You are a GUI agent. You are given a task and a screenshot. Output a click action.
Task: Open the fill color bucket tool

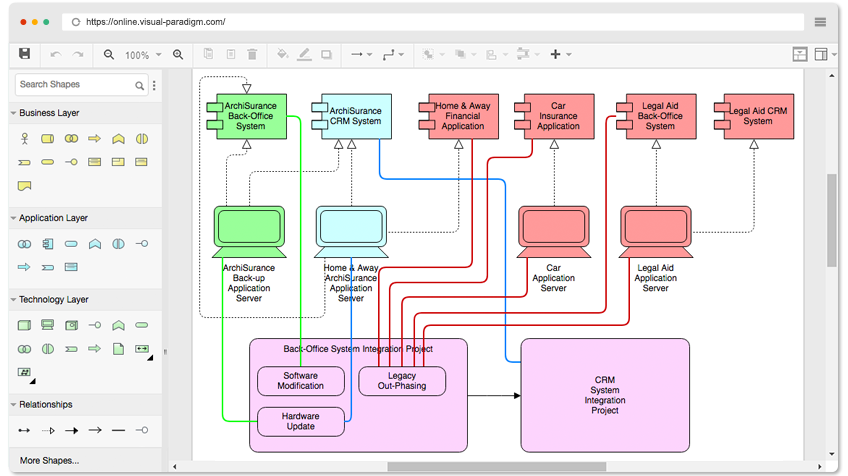[x=282, y=54]
